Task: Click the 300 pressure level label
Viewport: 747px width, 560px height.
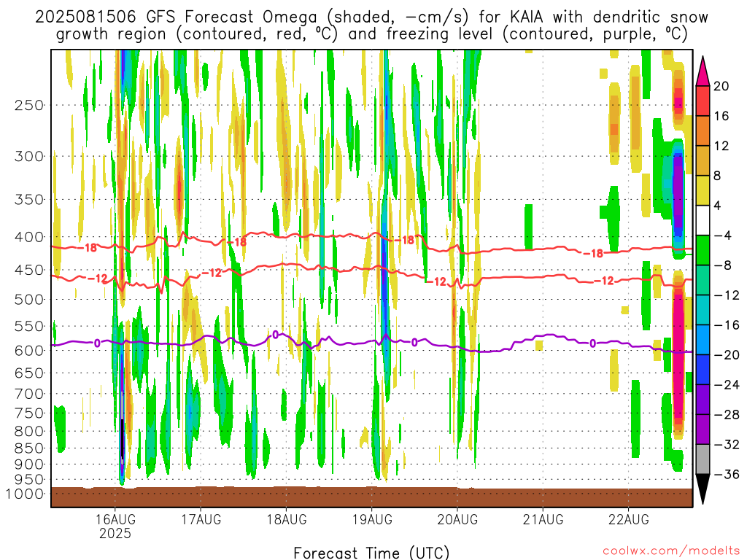Action: click(29, 156)
